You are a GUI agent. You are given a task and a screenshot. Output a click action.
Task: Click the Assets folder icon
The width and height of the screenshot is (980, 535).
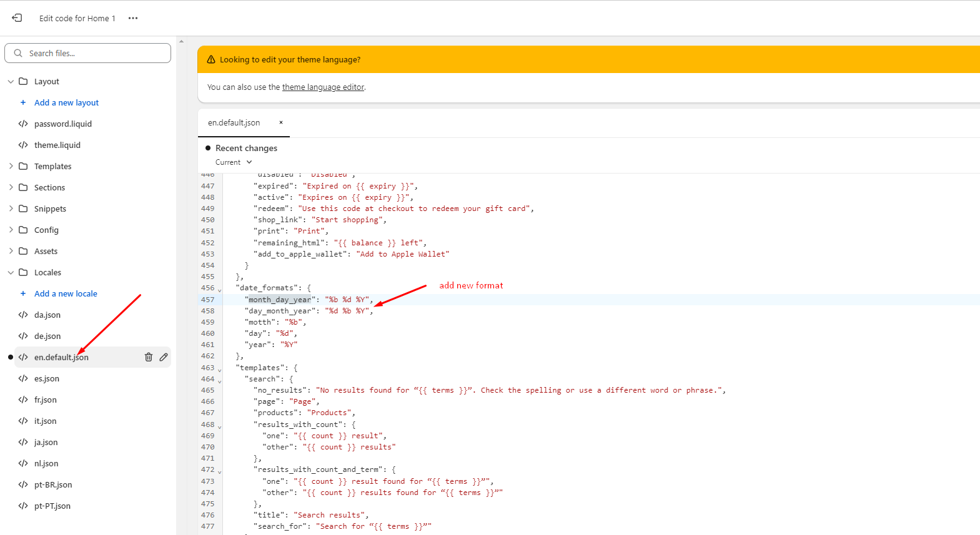[23, 251]
